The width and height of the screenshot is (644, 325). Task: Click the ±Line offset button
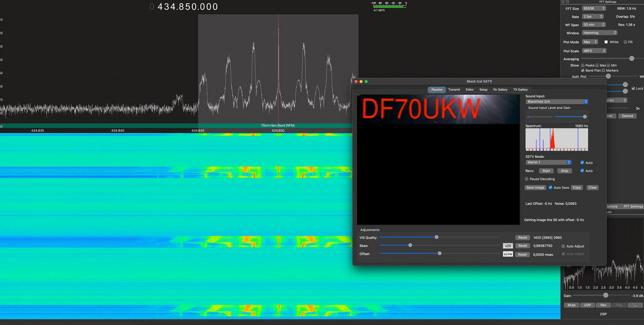508,254
